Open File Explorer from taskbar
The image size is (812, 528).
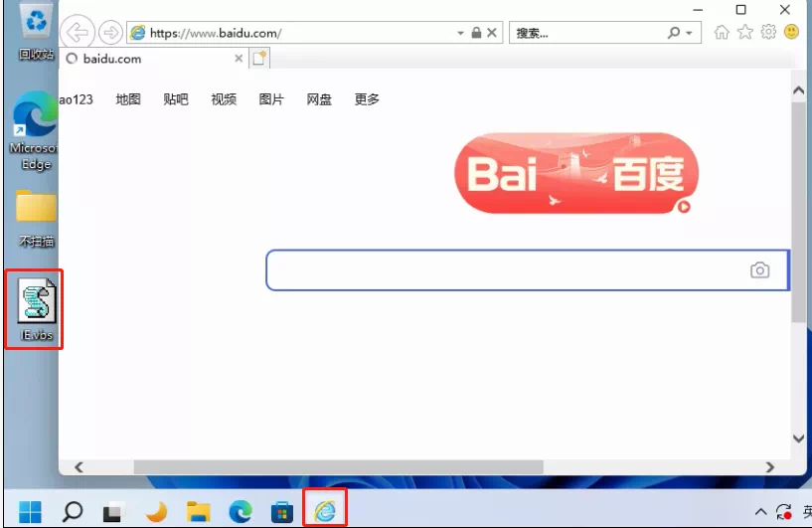(199, 512)
